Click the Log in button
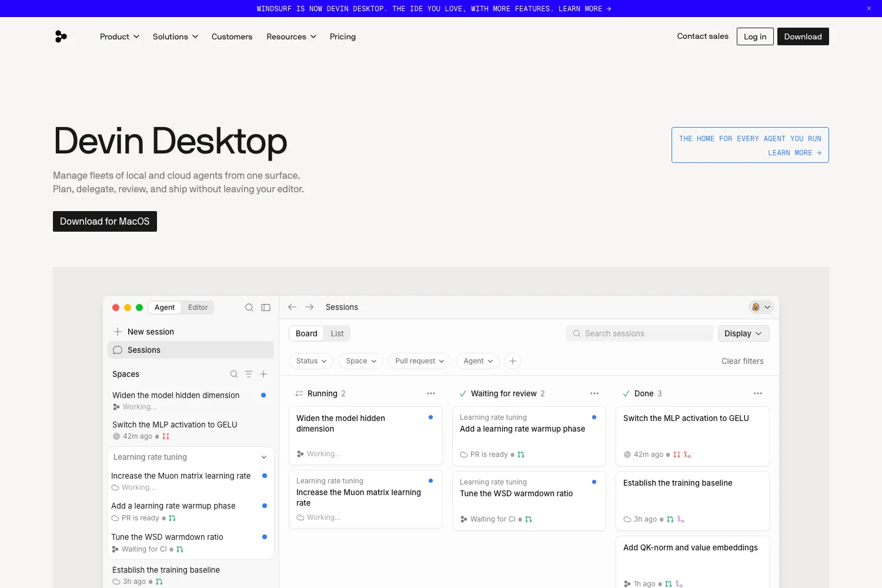The height and width of the screenshot is (588, 882). point(755,36)
